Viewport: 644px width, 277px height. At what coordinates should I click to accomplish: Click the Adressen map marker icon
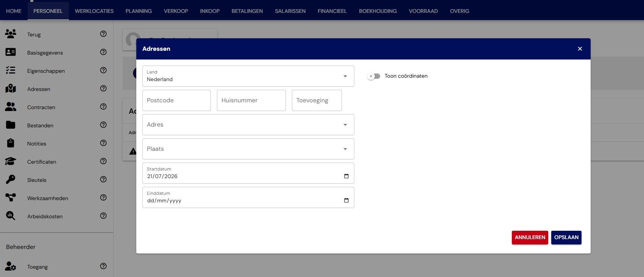11,88
